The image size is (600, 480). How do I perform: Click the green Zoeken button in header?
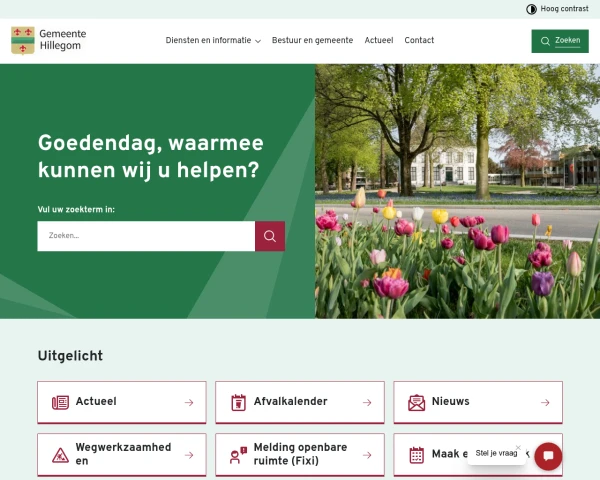point(560,41)
